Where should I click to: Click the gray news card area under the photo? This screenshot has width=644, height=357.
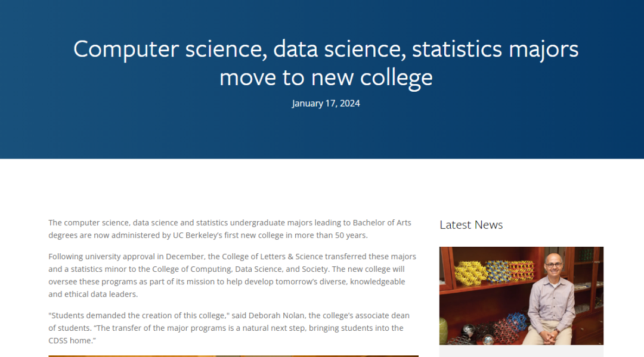[x=521, y=351]
